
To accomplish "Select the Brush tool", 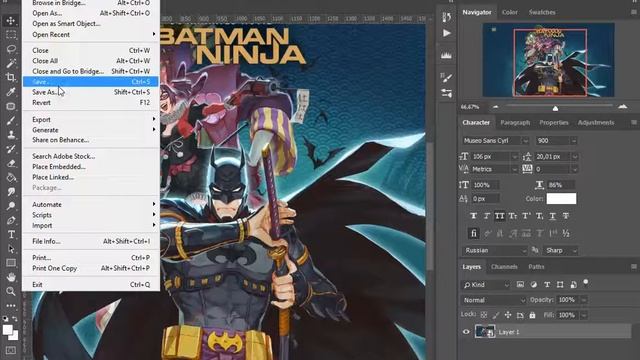I will pos(11,120).
